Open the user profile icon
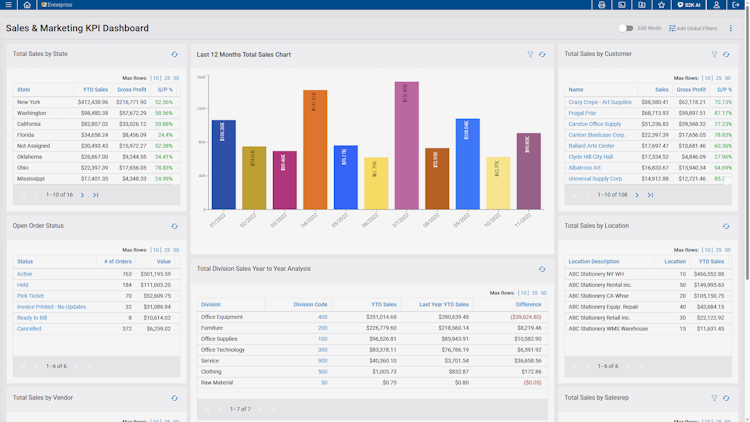The image size is (750, 422). 716,5
